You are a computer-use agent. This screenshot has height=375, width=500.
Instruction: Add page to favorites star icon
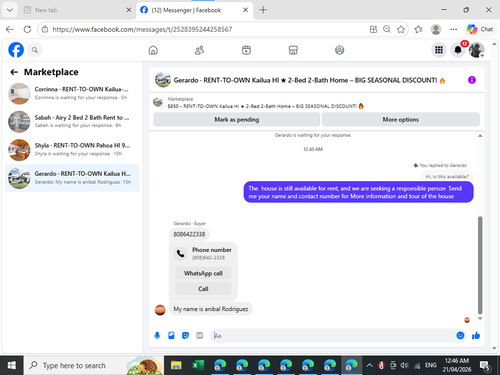click(x=401, y=29)
